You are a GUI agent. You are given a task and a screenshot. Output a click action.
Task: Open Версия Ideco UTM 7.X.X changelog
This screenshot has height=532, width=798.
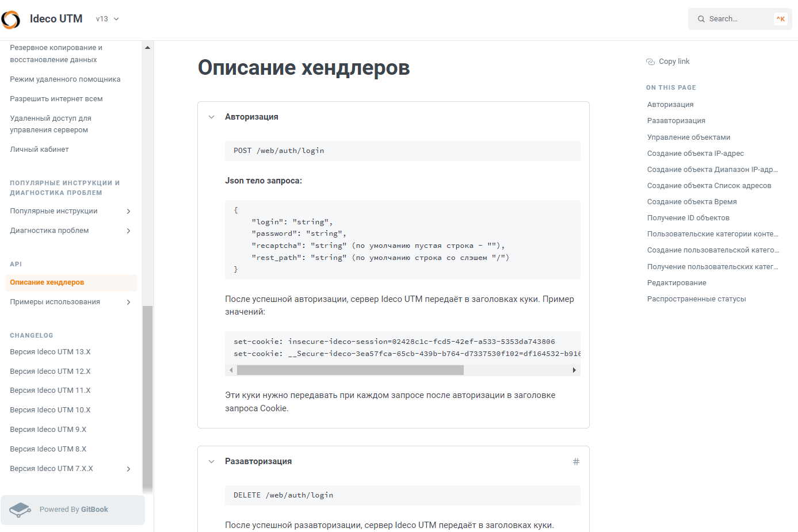tap(52, 469)
